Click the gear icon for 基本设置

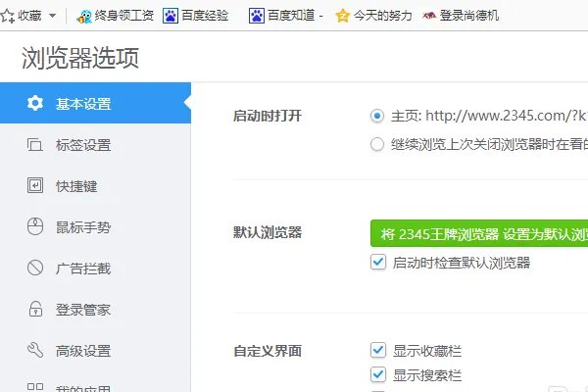click(35, 103)
